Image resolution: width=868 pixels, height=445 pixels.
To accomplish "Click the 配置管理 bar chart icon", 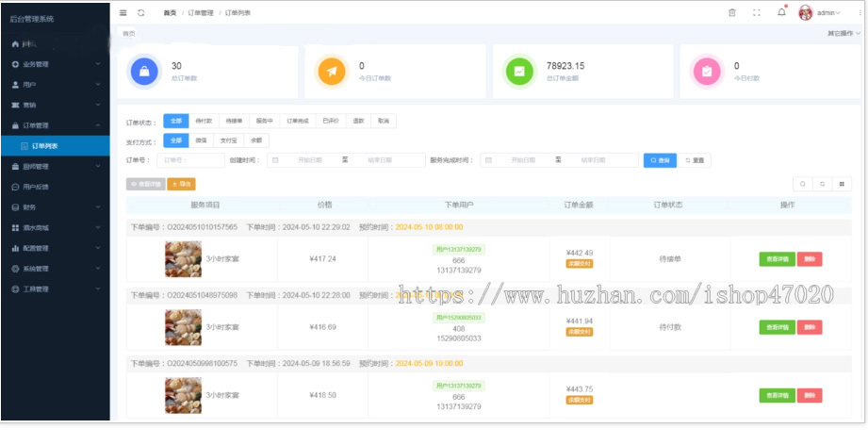I will click(x=15, y=249).
